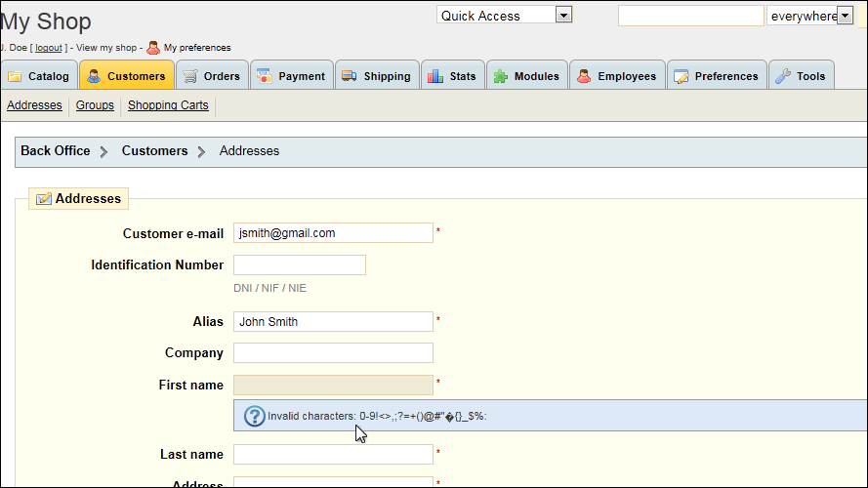Click the Orders shopping cart icon
The image size is (868, 488).
tap(190, 76)
